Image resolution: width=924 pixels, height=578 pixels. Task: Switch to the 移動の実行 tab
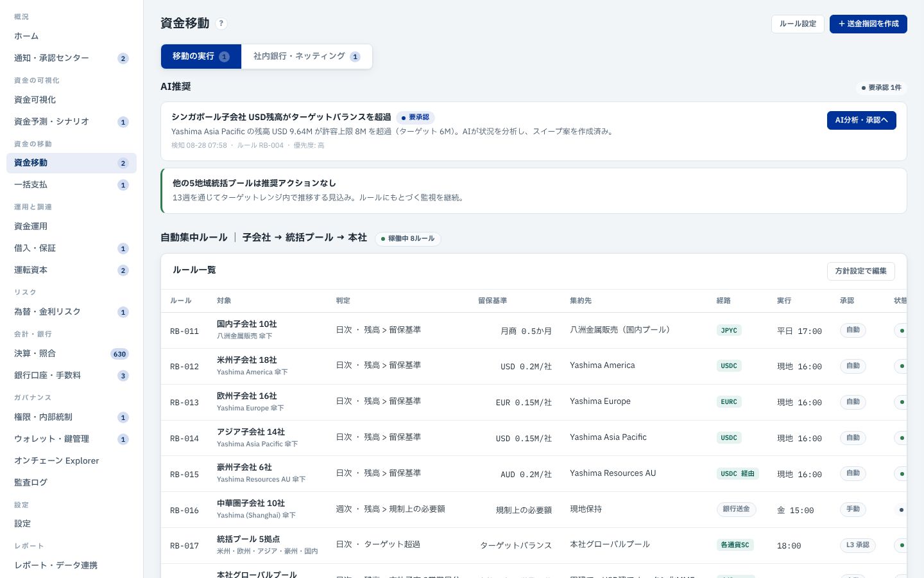pos(201,57)
